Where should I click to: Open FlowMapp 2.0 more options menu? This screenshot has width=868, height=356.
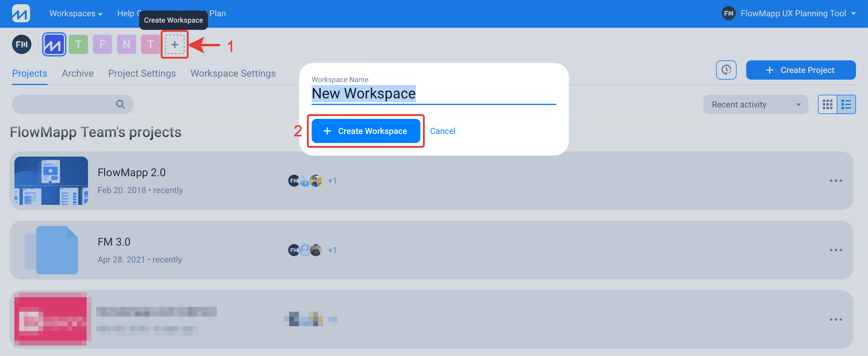[836, 180]
